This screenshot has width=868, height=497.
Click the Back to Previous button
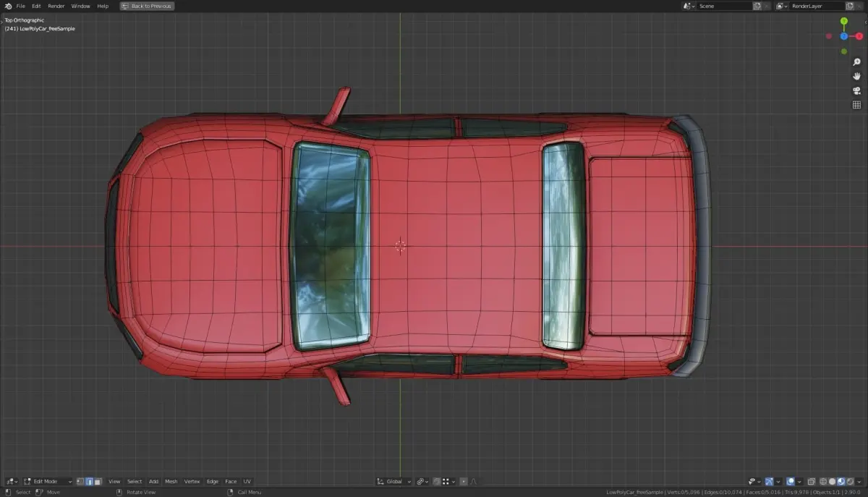[x=147, y=6]
